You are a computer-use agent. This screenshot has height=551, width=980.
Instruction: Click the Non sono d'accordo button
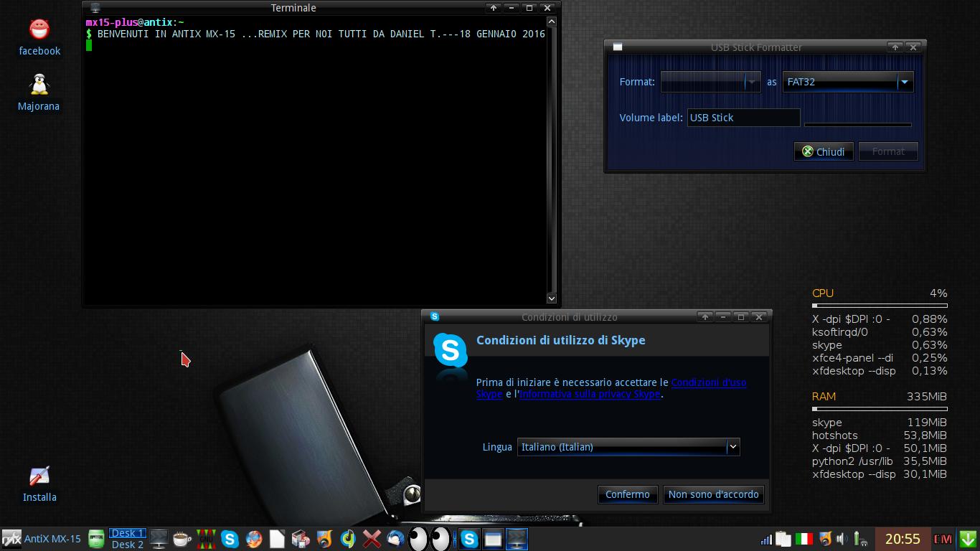(x=713, y=494)
